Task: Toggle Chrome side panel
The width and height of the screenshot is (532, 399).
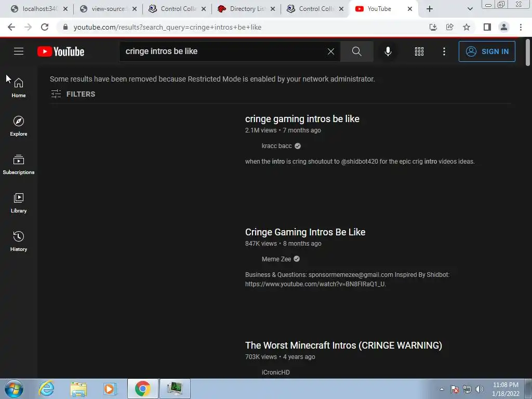Action: tap(487, 27)
